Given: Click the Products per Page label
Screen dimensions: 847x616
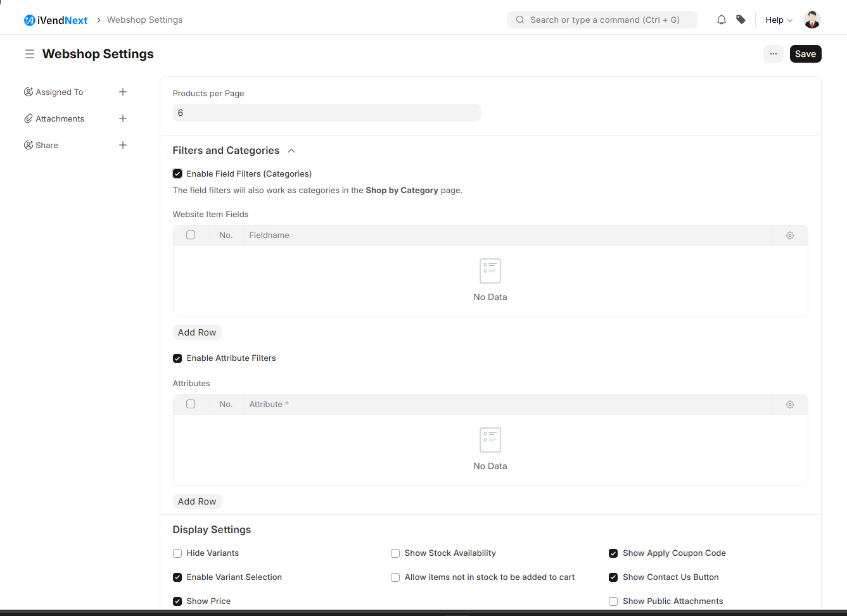Looking at the screenshot, I should [x=208, y=93].
